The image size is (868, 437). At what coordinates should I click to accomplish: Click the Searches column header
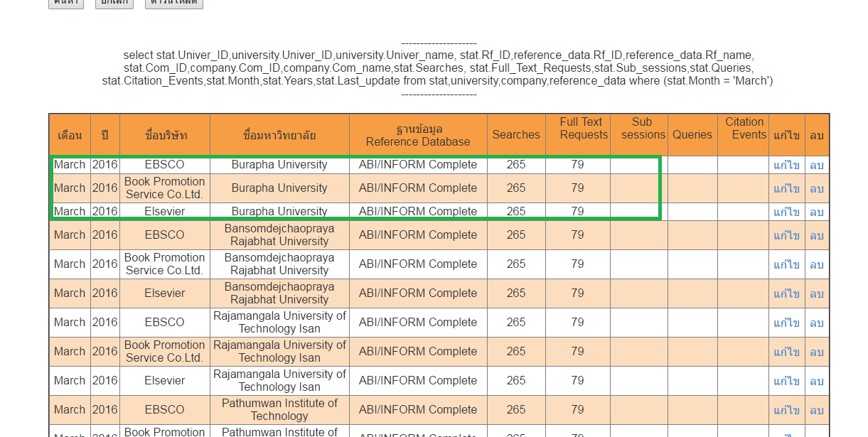click(516, 135)
